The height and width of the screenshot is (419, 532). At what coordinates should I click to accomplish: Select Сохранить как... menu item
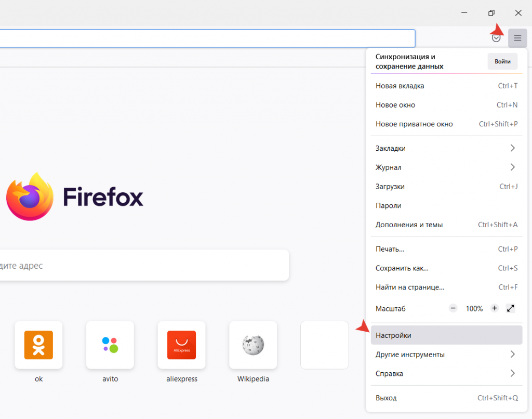446,268
